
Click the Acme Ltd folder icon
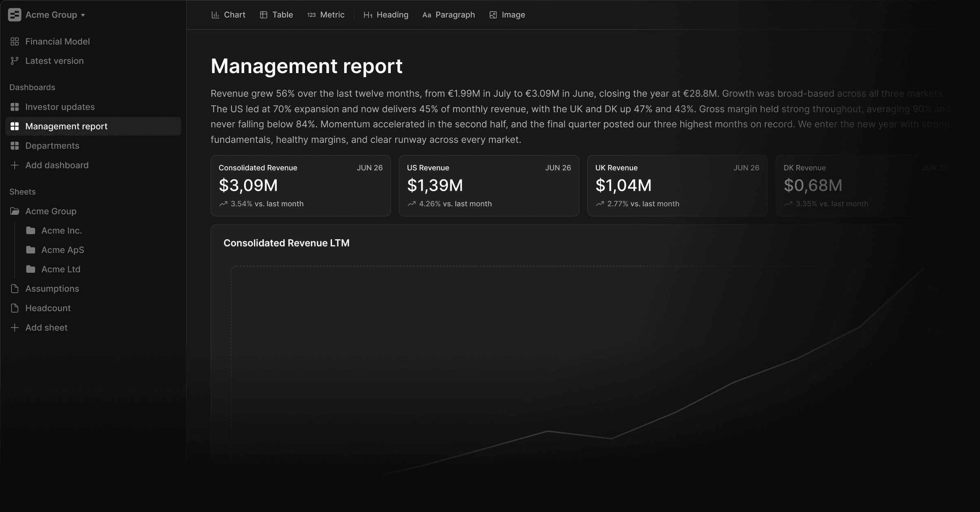[x=31, y=269]
